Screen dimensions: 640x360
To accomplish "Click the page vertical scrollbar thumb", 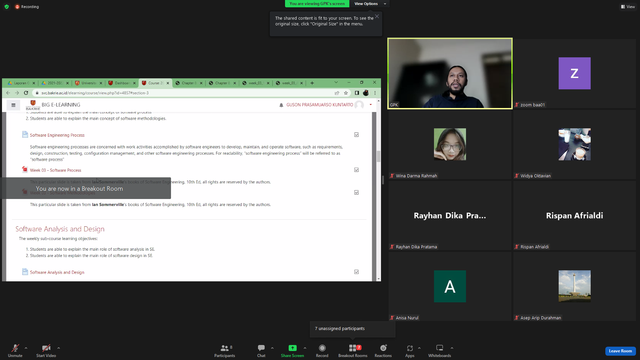I will 378,156.
